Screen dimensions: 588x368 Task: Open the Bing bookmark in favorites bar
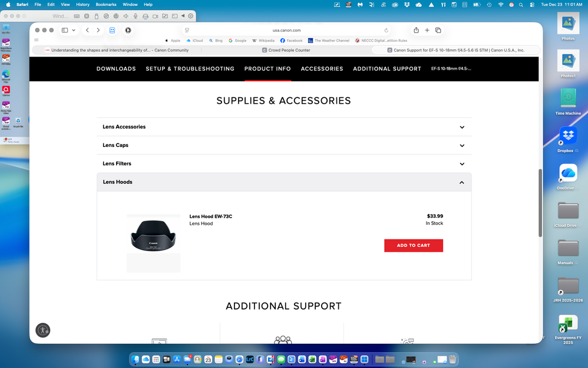tap(216, 41)
